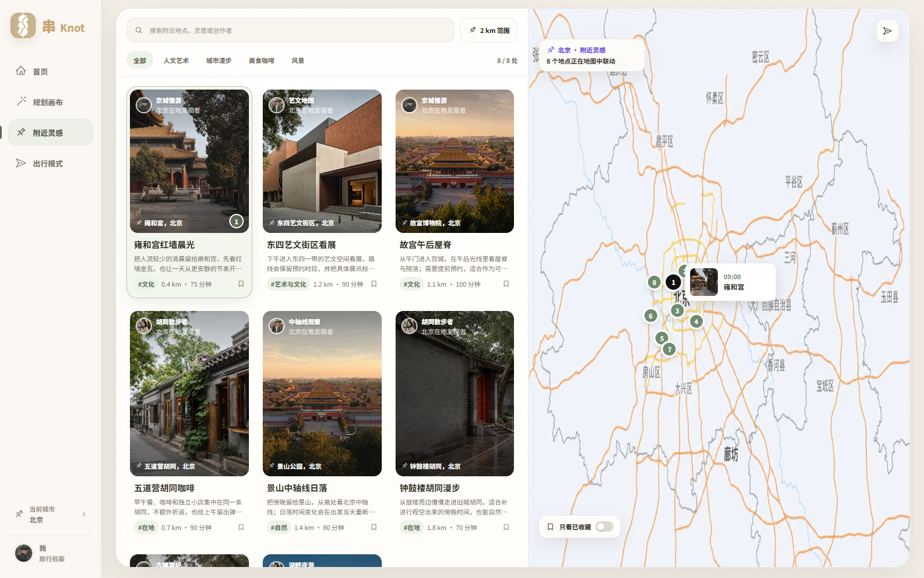924x578 pixels.
Task: Click the numbered badge 1 on 雍和宫 photo
Action: pyautogui.click(x=236, y=221)
